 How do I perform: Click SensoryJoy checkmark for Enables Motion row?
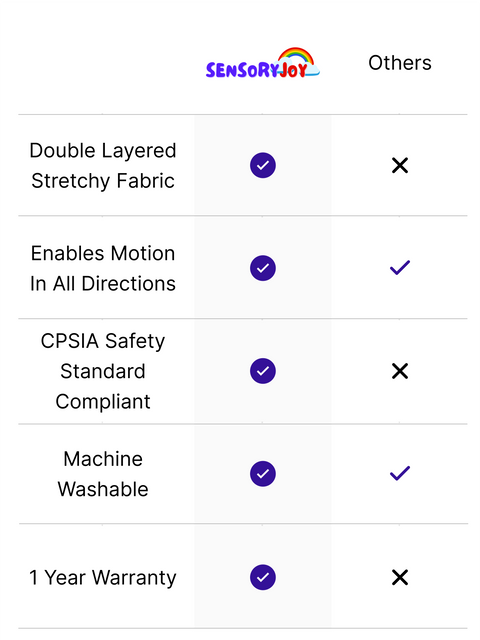pos(263,268)
